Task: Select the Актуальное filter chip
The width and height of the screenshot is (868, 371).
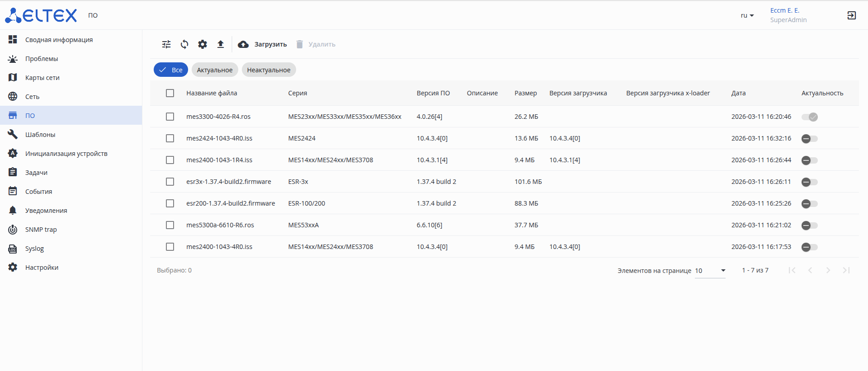Action: tap(214, 70)
